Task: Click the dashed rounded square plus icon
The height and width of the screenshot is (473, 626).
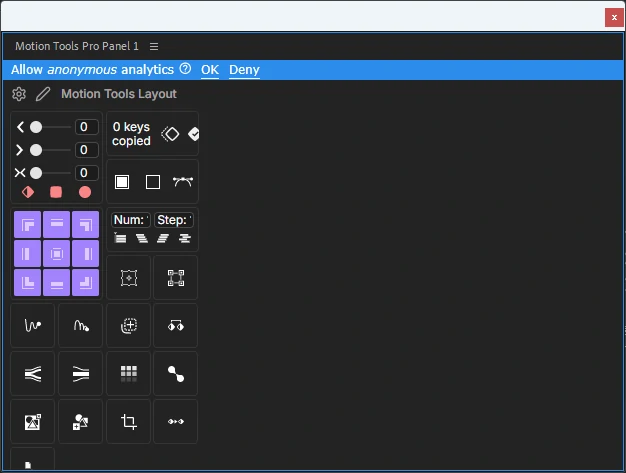Action: tap(129, 326)
